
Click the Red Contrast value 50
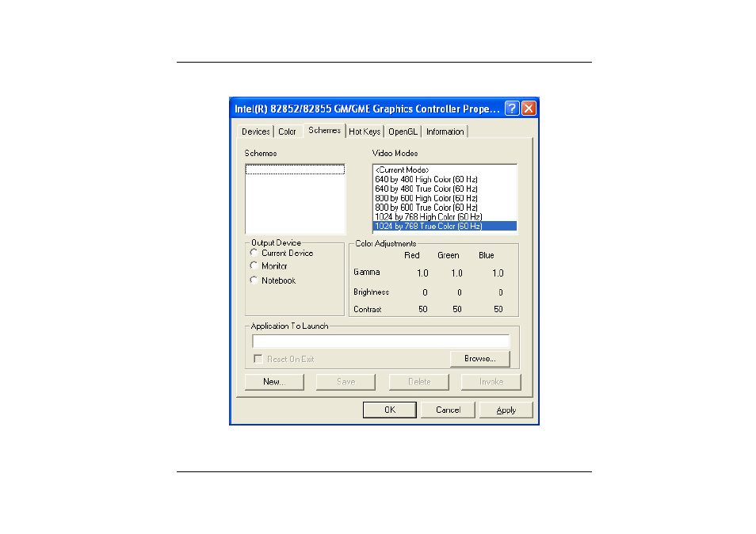click(x=423, y=310)
